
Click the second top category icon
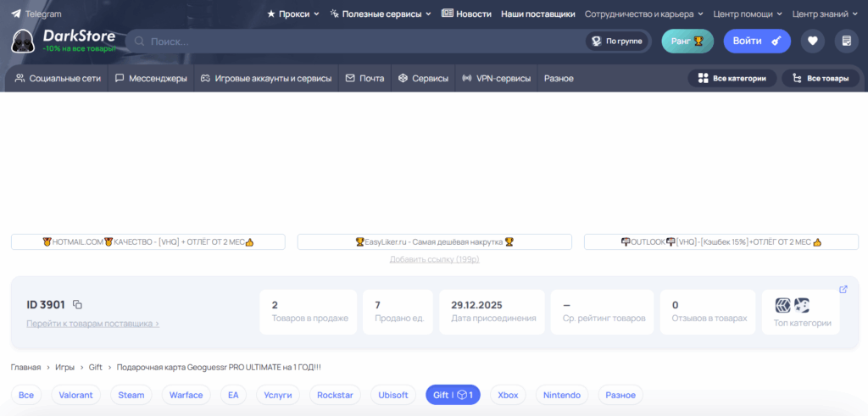(x=802, y=305)
